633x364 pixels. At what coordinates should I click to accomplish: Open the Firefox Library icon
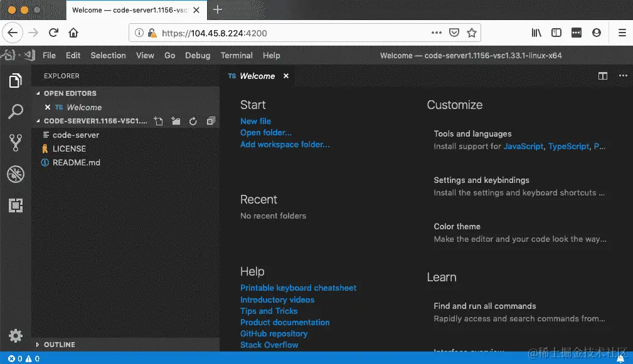tap(536, 33)
